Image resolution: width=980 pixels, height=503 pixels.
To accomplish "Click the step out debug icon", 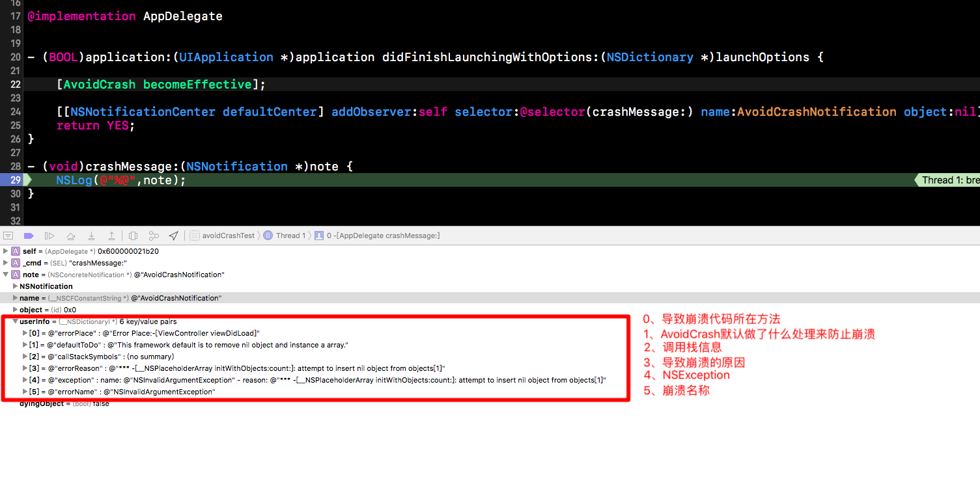I will point(111,236).
